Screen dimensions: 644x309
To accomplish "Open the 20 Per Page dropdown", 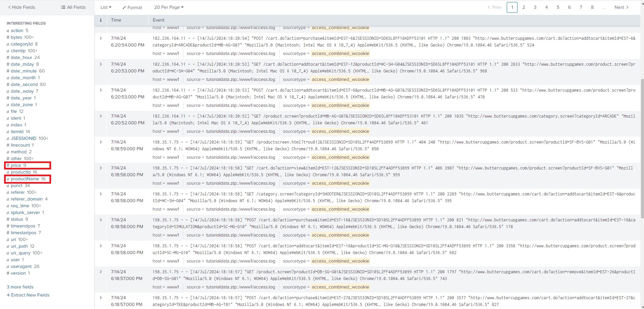I will point(169,7).
